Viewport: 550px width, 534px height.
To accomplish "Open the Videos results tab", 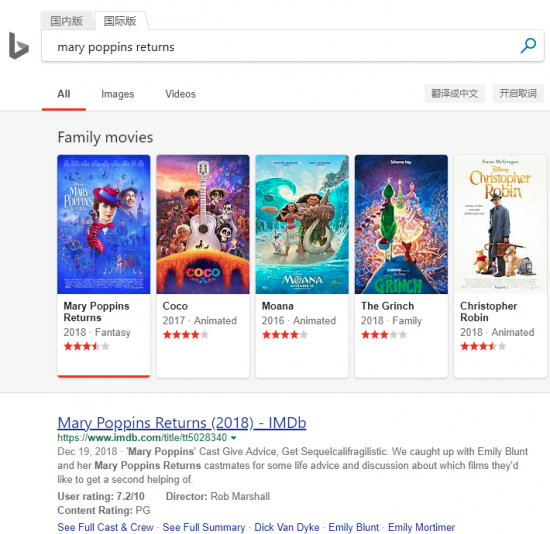I will (x=180, y=94).
